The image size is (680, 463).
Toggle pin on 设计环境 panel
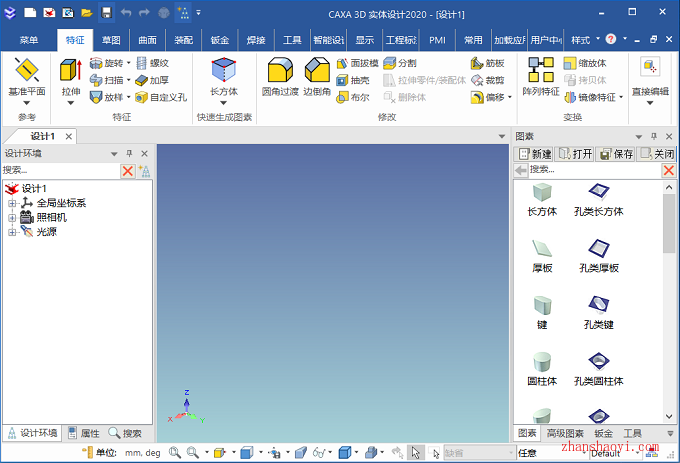click(129, 153)
